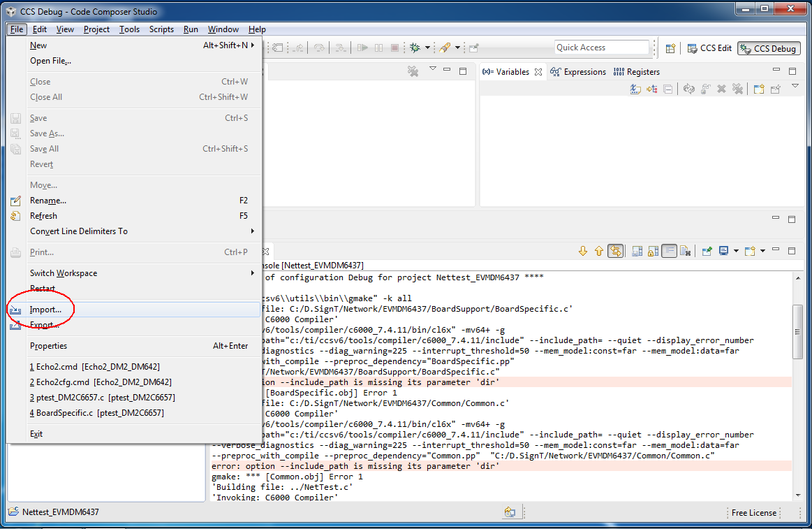Image resolution: width=812 pixels, height=529 pixels.
Task: Click Pin Console icon
Action: click(x=707, y=252)
